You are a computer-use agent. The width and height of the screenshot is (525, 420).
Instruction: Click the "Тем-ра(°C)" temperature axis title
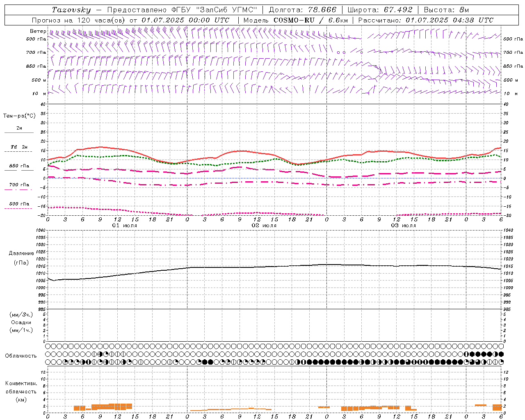pos(19,116)
